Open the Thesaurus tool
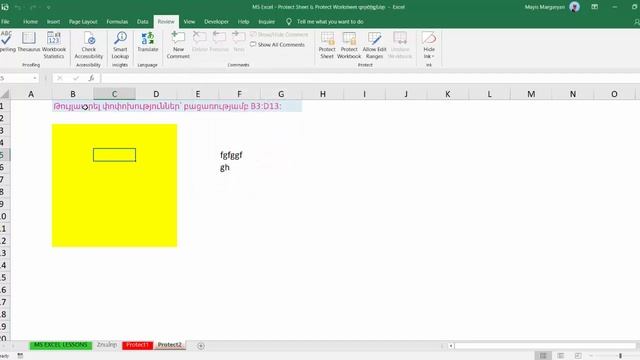Viewport: 640px width, 360px height. [x=29, y=42]
